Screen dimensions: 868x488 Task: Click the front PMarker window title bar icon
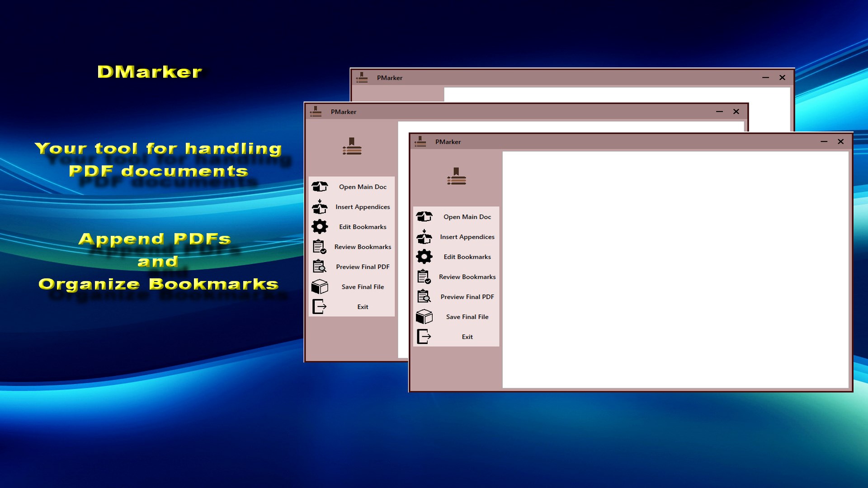click(420, 142)
